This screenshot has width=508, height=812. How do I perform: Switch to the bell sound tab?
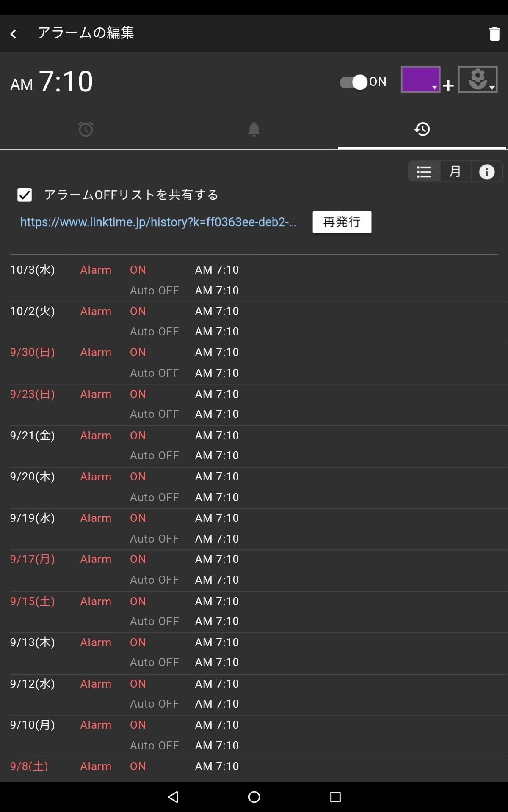coord(254,129)
